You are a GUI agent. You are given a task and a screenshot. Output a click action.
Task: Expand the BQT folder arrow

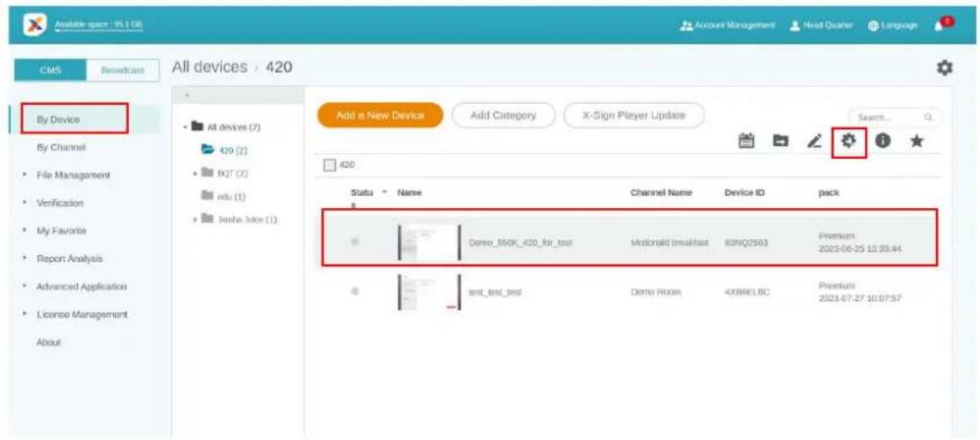(x=194, y=173)
